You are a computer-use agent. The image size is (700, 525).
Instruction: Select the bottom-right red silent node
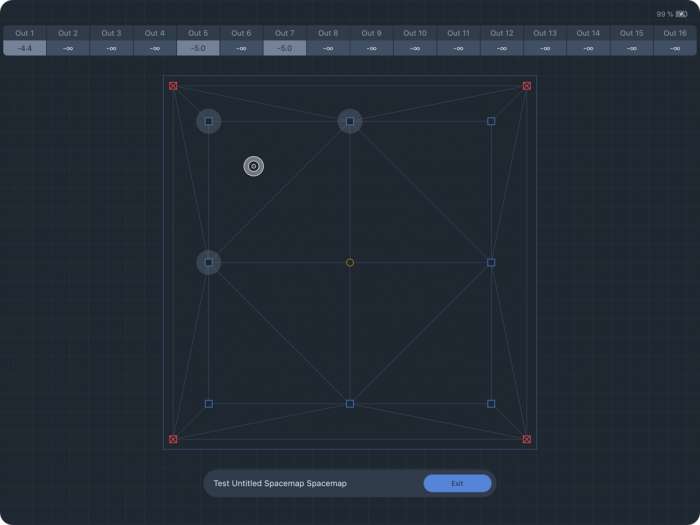pos(527,439)
